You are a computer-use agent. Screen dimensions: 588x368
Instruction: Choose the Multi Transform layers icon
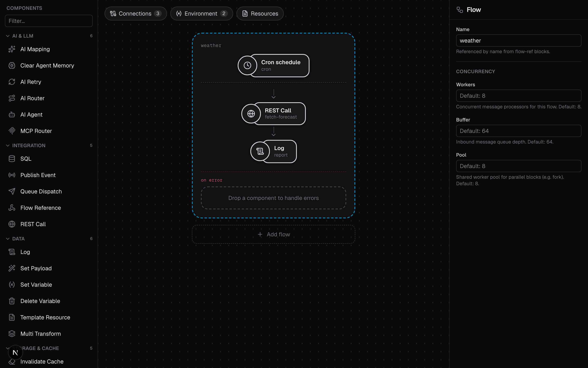click(x=12, y=333)
